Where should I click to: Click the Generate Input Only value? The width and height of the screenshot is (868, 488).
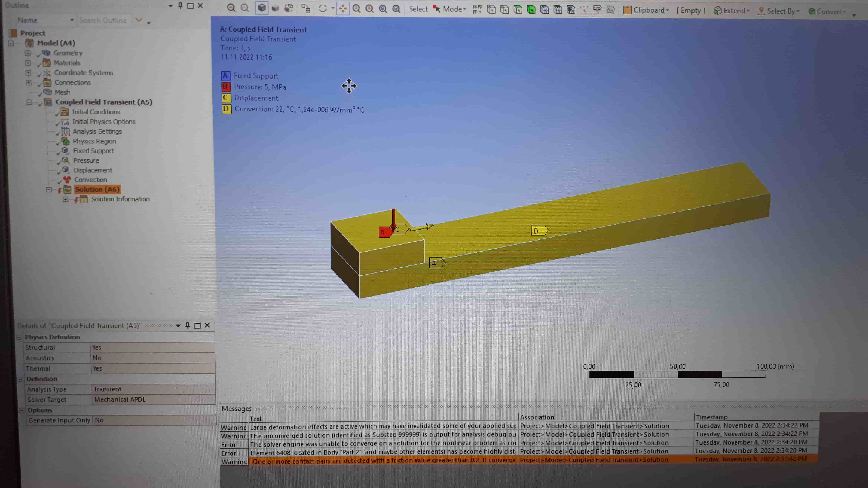[x=154, y=420]
